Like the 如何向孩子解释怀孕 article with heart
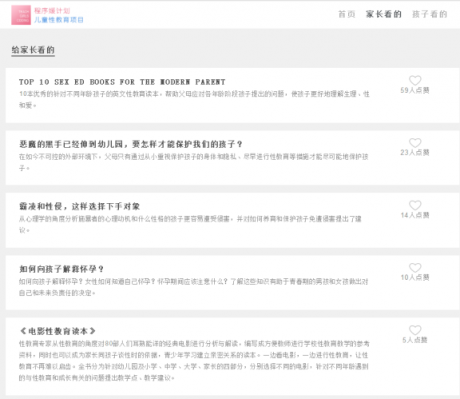The image size is (460, 399). (415, 267)
